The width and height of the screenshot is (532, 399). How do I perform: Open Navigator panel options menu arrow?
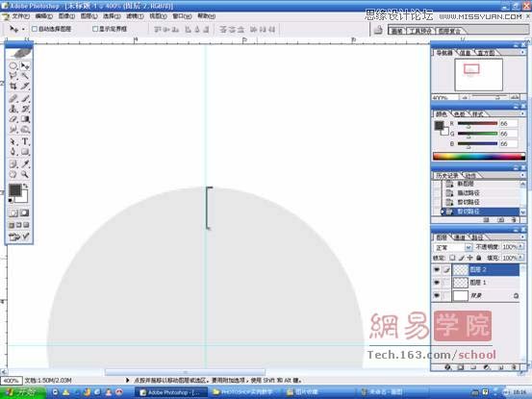(x=522, y=52)
